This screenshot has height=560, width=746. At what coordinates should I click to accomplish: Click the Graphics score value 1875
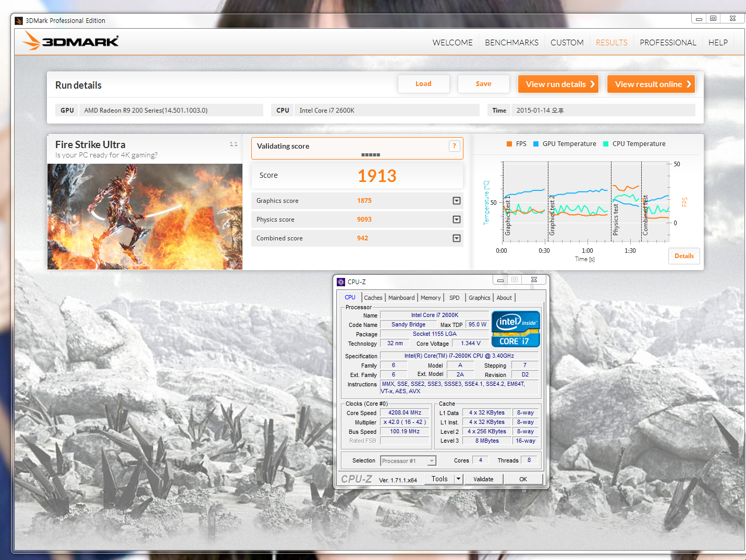(x=364, y=201)
